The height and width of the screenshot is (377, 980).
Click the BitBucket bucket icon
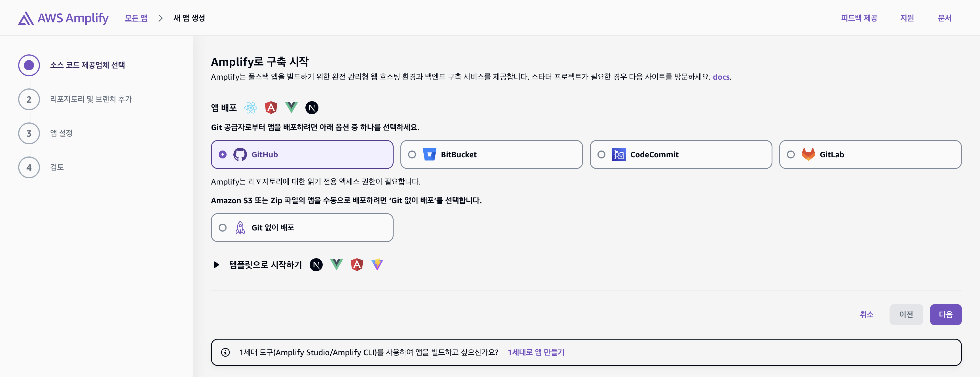click(429, 154)
